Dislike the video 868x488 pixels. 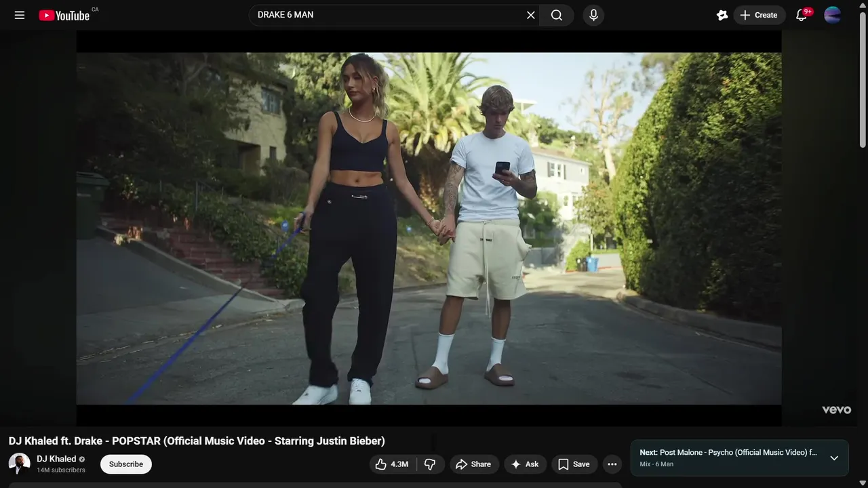pyautogui.click(x=430, y=464)
